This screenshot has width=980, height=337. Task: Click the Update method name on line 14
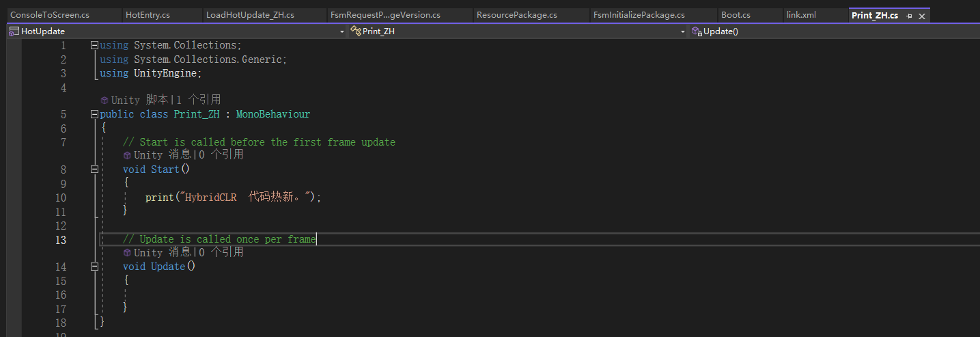168,267
